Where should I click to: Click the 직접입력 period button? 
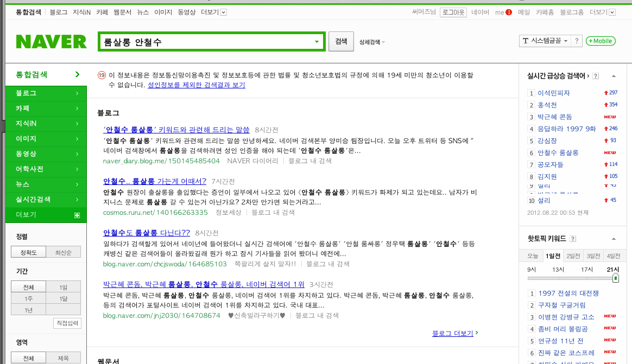pyautogui.click(x=67, y=323)
